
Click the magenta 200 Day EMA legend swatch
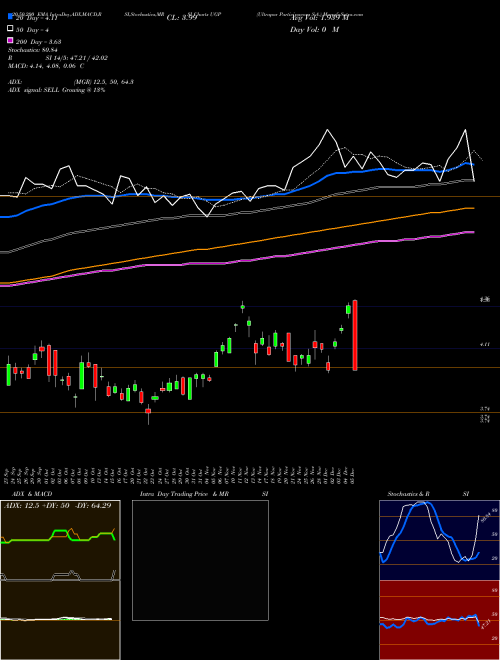click(10, 41)
